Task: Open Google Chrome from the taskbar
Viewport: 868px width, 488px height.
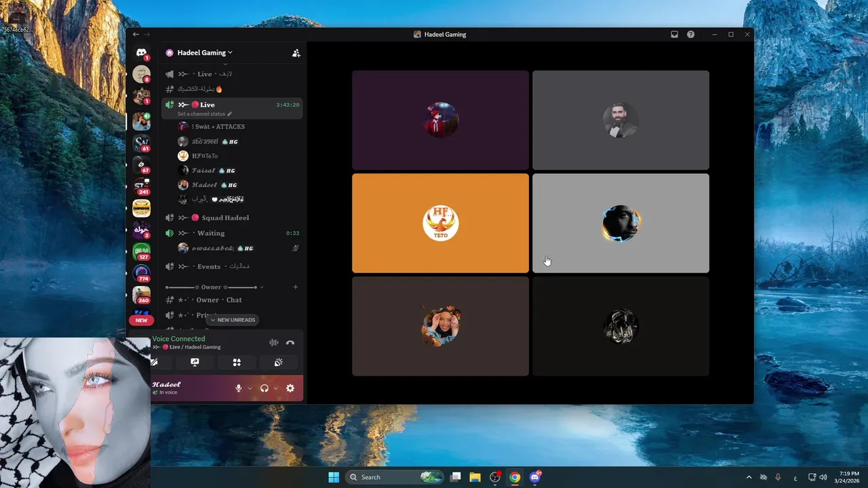Action: pos(515,477)
